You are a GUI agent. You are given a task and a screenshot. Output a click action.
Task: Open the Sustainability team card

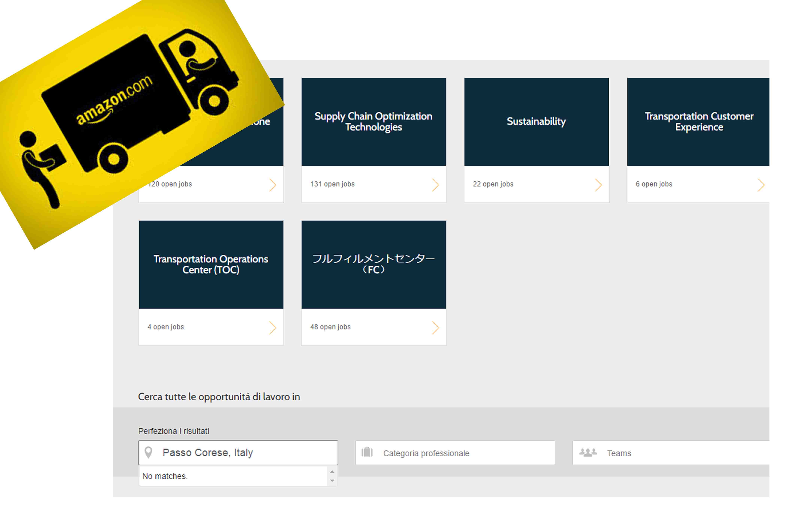(x=536, y=121)
